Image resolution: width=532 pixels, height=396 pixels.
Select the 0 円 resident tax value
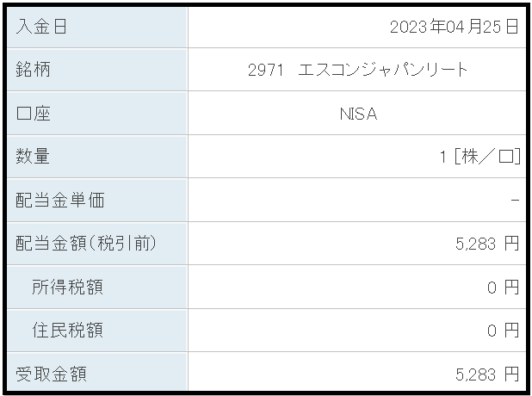point(503,331)
